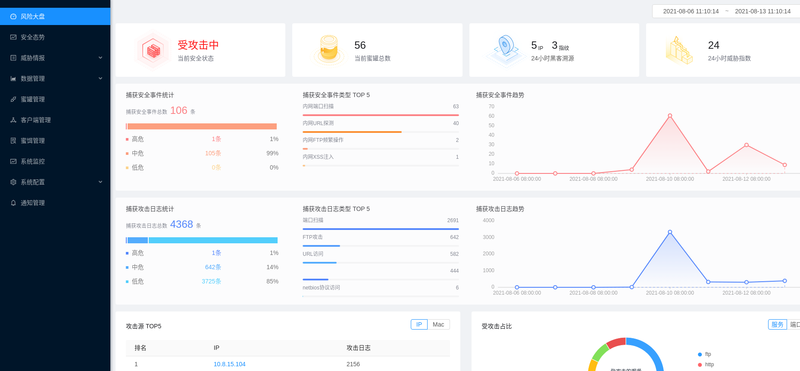Click the 99% percentage for 中危 events

273,153
